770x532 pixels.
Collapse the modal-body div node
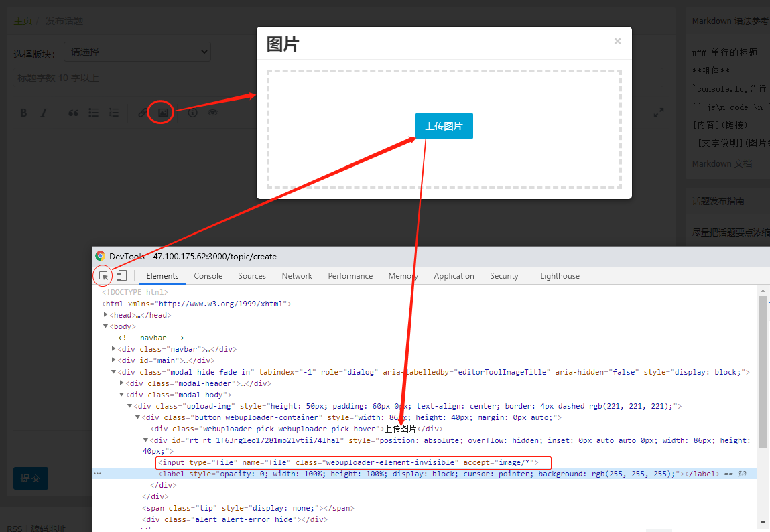pos(122,394)
